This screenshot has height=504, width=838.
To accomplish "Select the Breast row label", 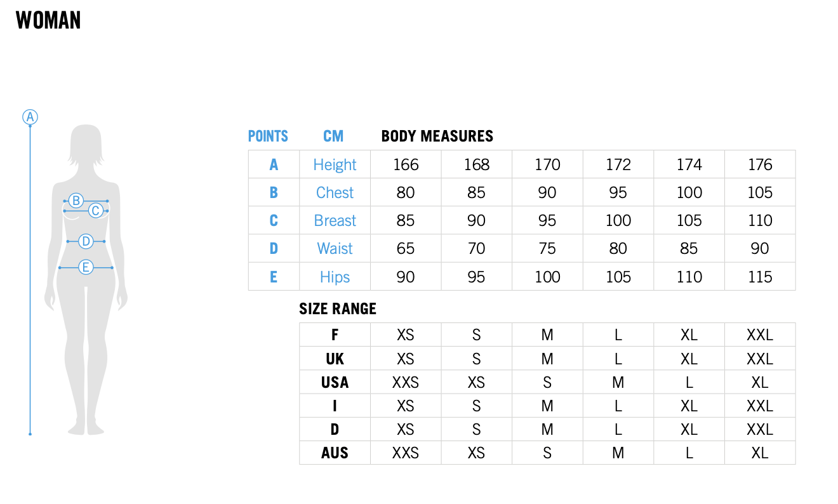I will coord(335,221).
